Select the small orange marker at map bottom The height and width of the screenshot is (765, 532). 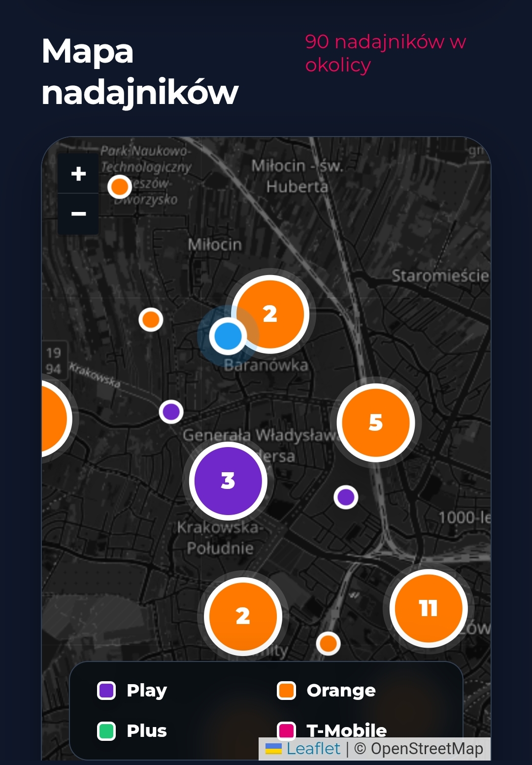[328, 643]
